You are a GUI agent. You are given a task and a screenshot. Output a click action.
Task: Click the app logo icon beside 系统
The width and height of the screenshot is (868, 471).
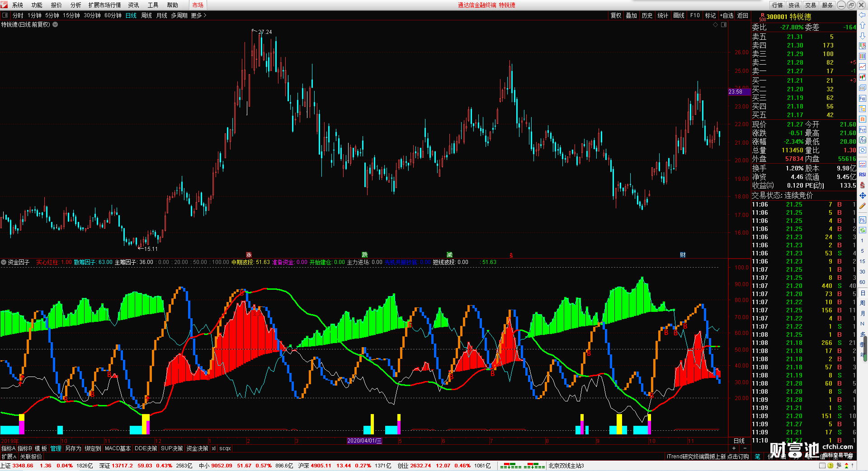(4, 5)
